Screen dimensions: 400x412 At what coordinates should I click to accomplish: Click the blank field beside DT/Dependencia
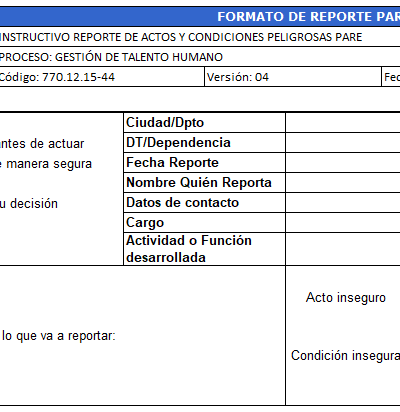pyautogui.click(x=343, y=143)
